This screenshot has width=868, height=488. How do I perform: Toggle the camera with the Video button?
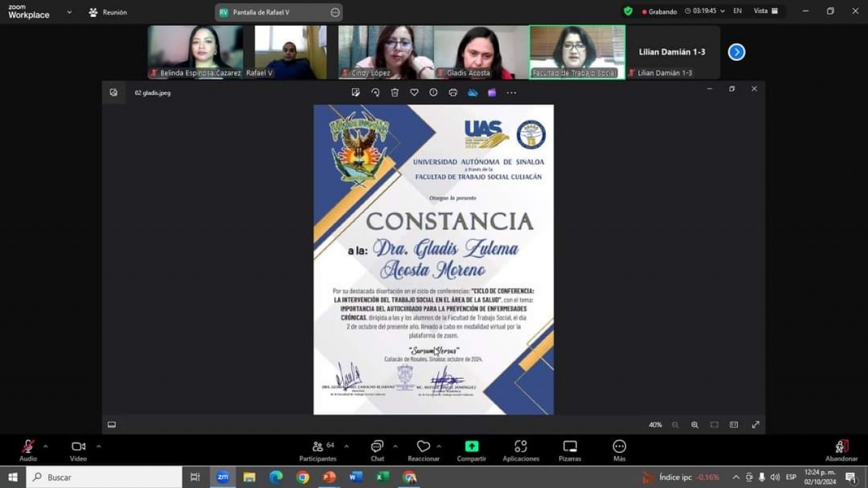click(x=78, y=449)
